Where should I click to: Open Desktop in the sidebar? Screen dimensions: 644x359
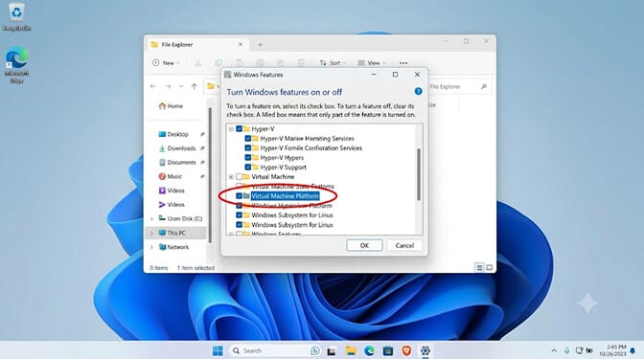pos(173,134)
